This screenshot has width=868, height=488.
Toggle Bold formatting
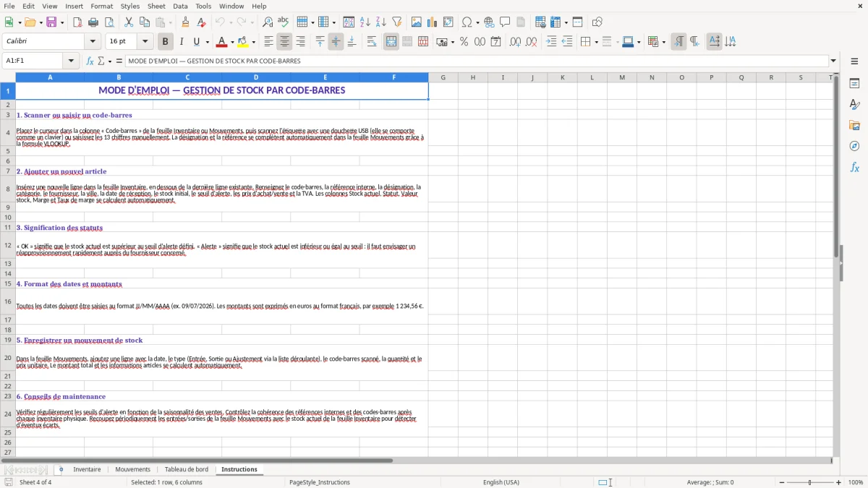[x=166, y=42]
